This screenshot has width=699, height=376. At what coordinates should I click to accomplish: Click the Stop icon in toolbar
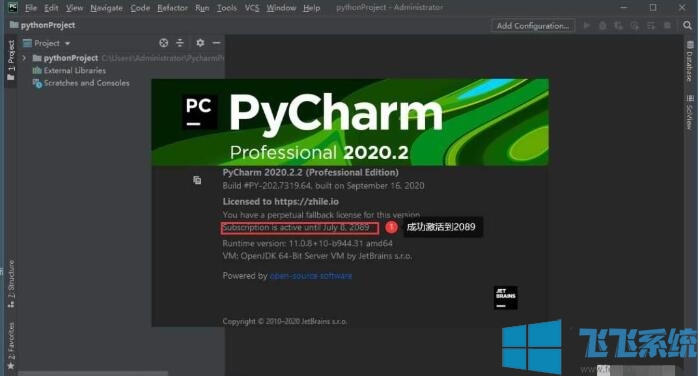coord(667,25)
